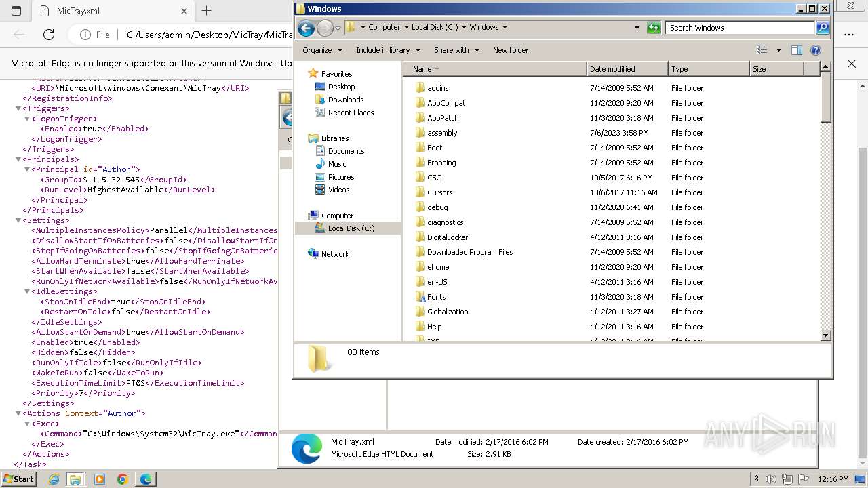Click the Explorer Back navigation arrow
868x488 pixels.
(x=306, y=28)
